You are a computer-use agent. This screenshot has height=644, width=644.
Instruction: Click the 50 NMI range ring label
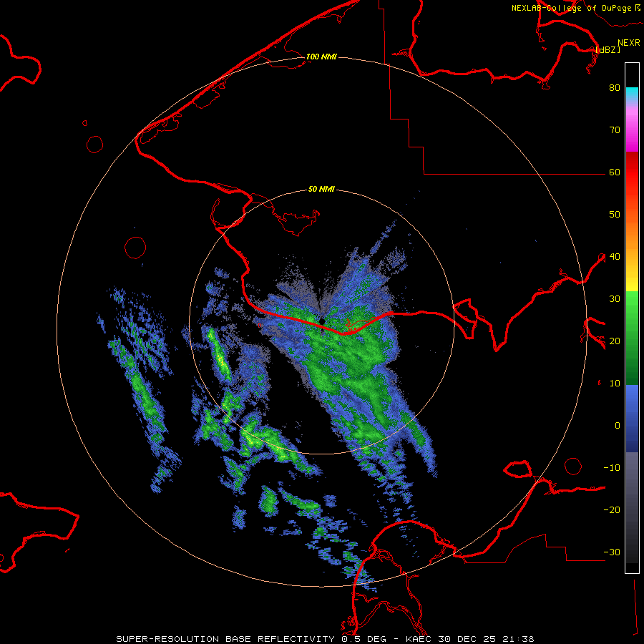321,189
